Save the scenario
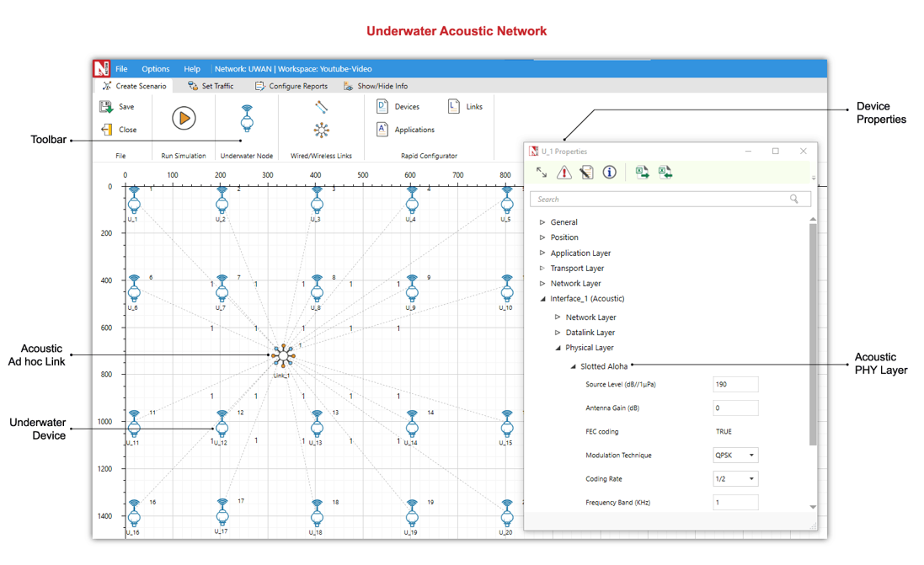This screenshot has height=565, width=924. tap(118, 107)
